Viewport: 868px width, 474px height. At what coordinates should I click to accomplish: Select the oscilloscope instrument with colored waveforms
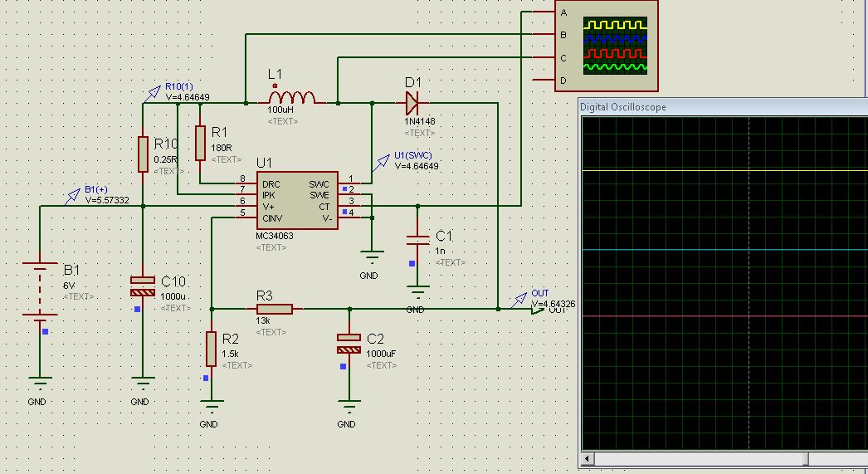click(x=613, y=45)
